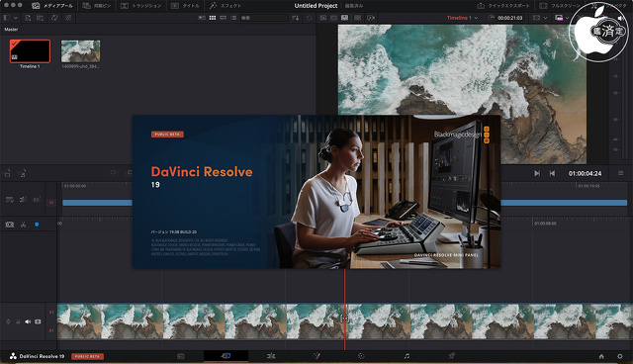
Task: Open the Titles (タイトル) tab
Action: click(x=185, y=6)
